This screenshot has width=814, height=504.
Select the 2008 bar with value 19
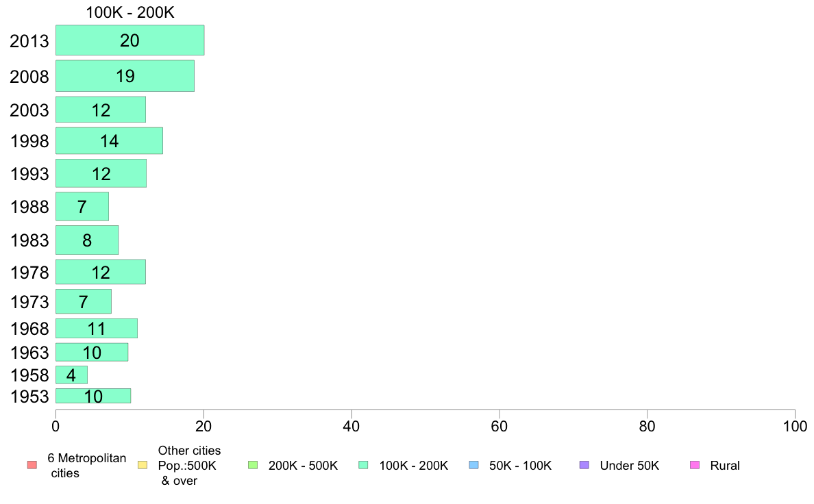point(125,76)
